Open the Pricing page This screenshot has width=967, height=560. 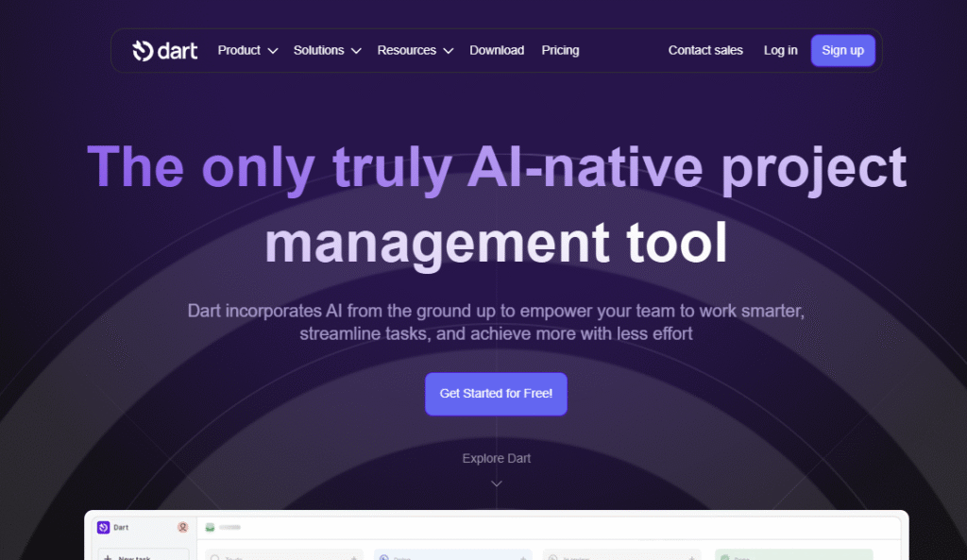(x=560, y=50)
